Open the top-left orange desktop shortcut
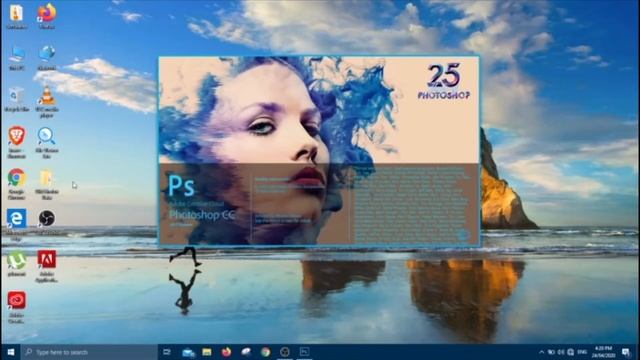640x360 pixels. 16,16
